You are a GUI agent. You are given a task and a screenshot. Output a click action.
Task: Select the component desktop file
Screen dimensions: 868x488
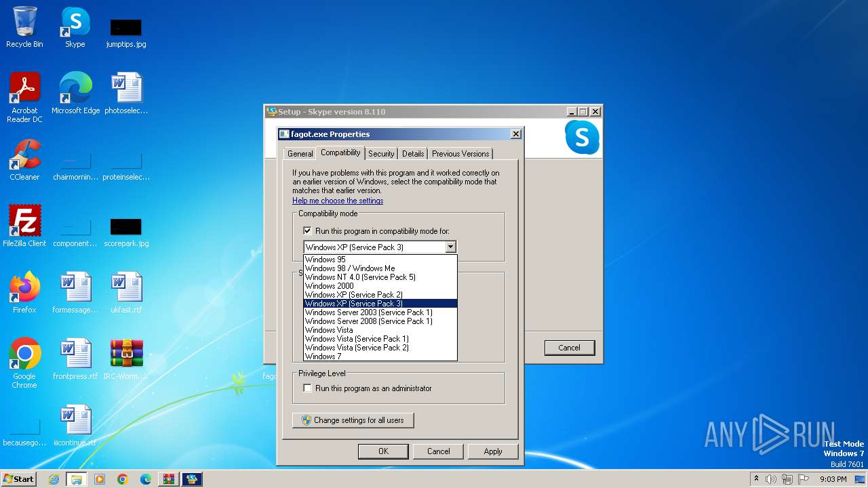click(x=75, y=233)
